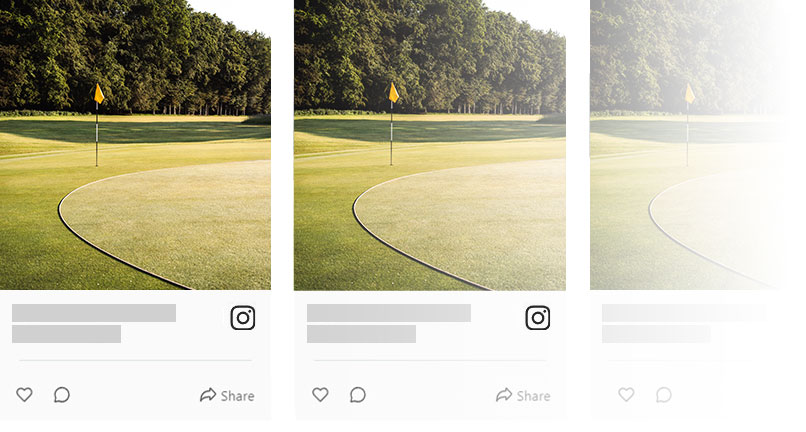
Task: Open the first golf course photo
Action: point(135,145)
